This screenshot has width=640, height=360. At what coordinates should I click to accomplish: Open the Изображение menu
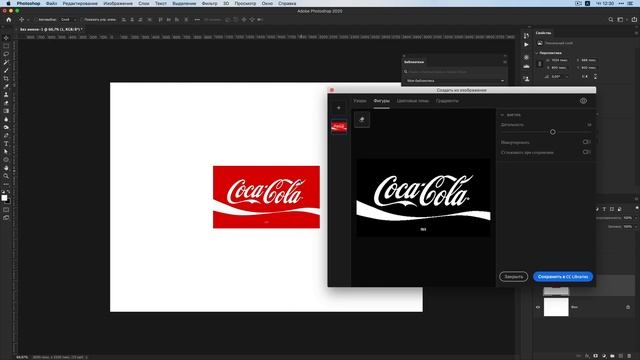[118, 3]
